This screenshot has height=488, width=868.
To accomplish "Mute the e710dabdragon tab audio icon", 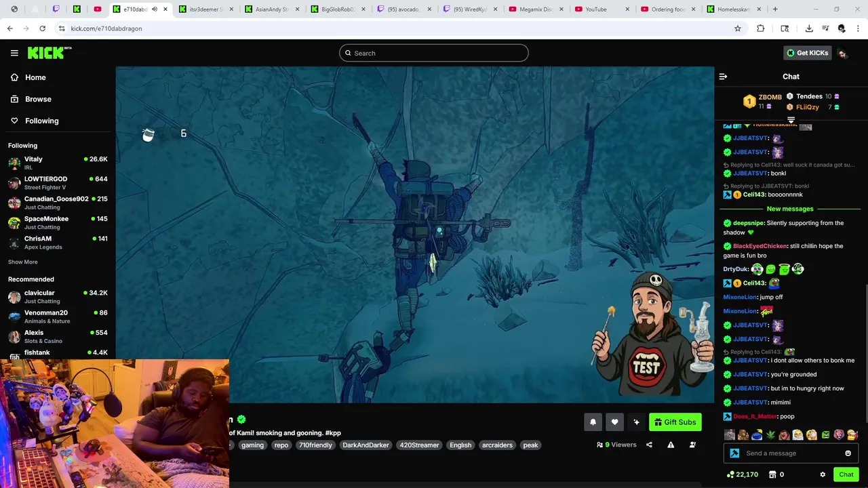I will click(x=155, y=9).
